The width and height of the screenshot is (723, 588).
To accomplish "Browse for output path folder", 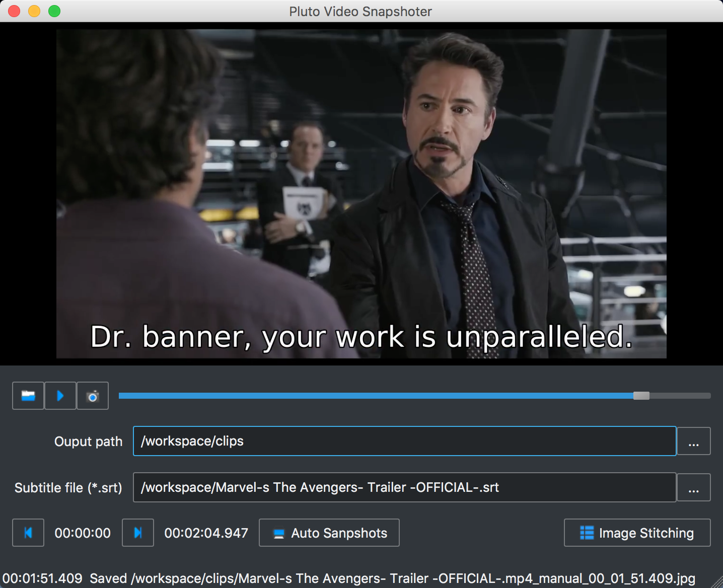I will (694, 441).
